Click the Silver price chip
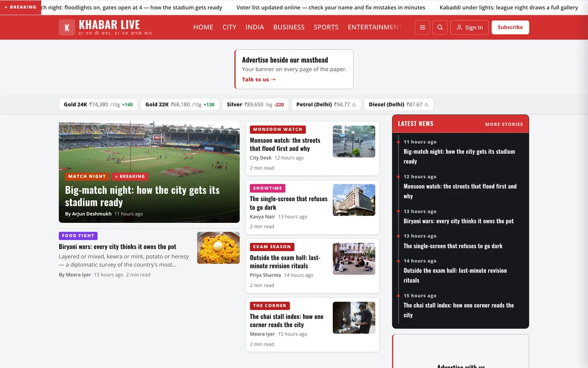Image resolution: width=588 pixels, height=368 pixels. (255, 105)
